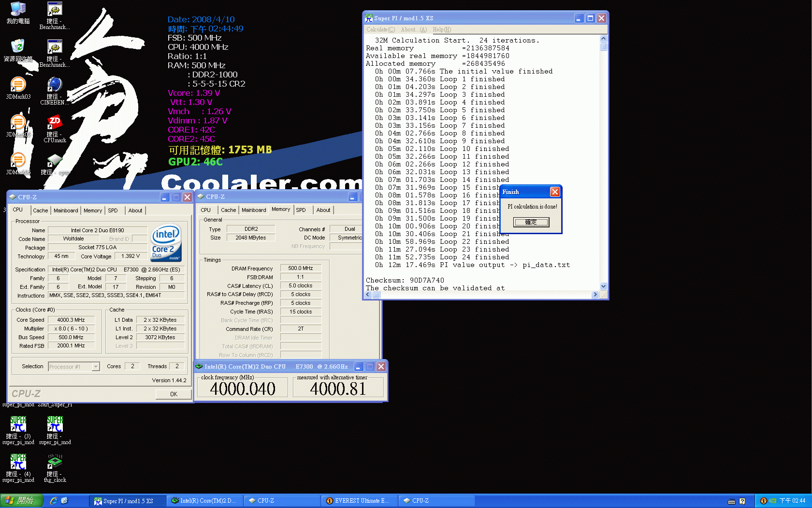Open Mainboard tab in right CPU-Z

click(x=254, y=210)
